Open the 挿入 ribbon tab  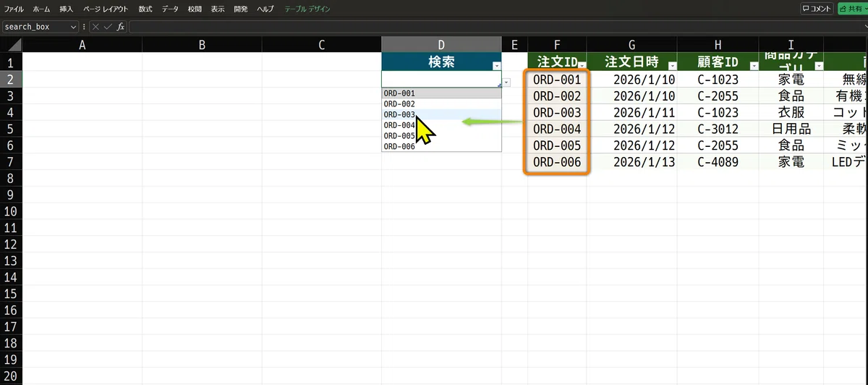pyautogui.click(x=67, y=9)
